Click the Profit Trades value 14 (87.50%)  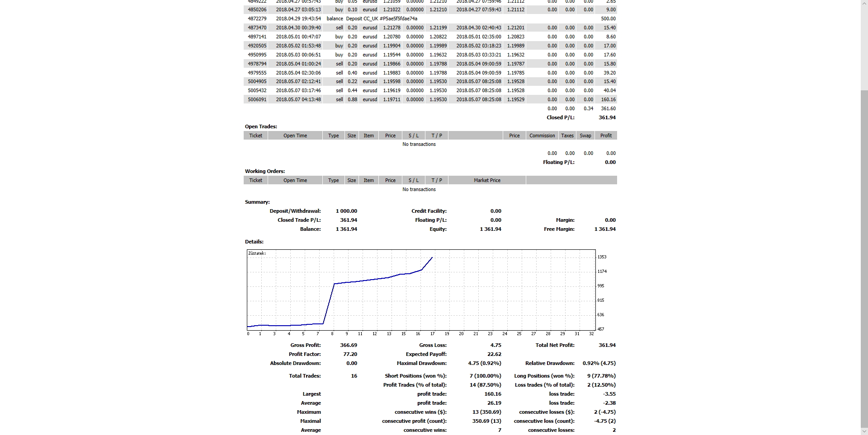pos(485,385)
